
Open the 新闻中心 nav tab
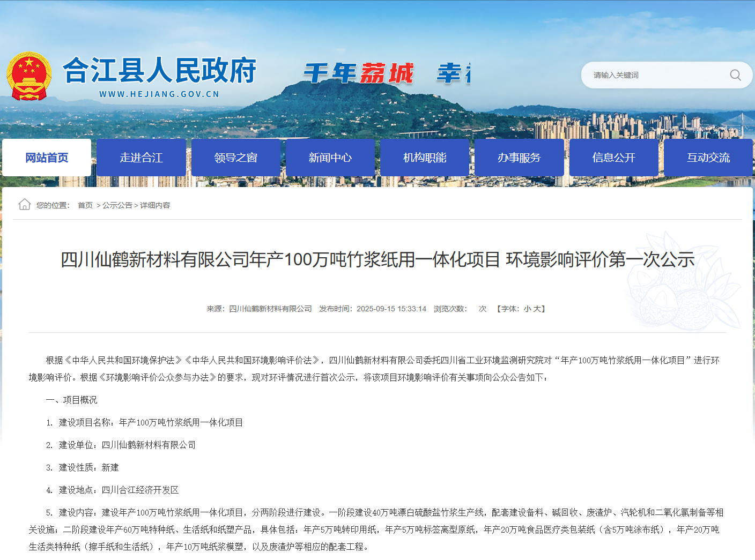point(330,158)
